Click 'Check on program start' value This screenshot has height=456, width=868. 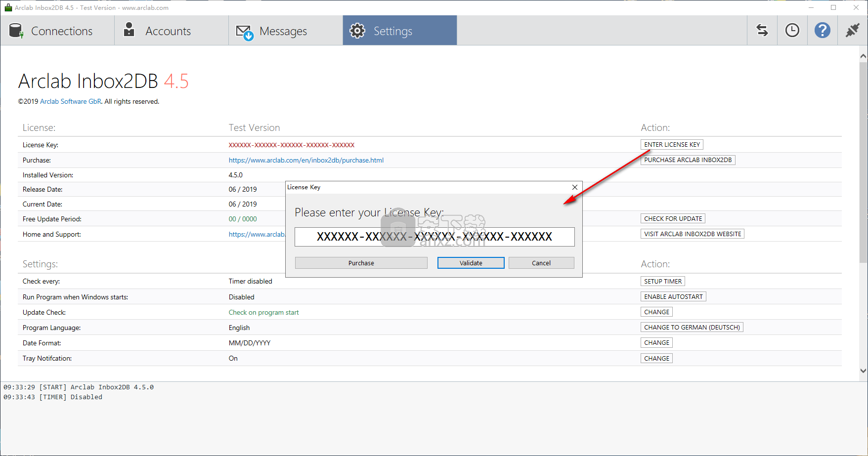click(x=264, y=313)
